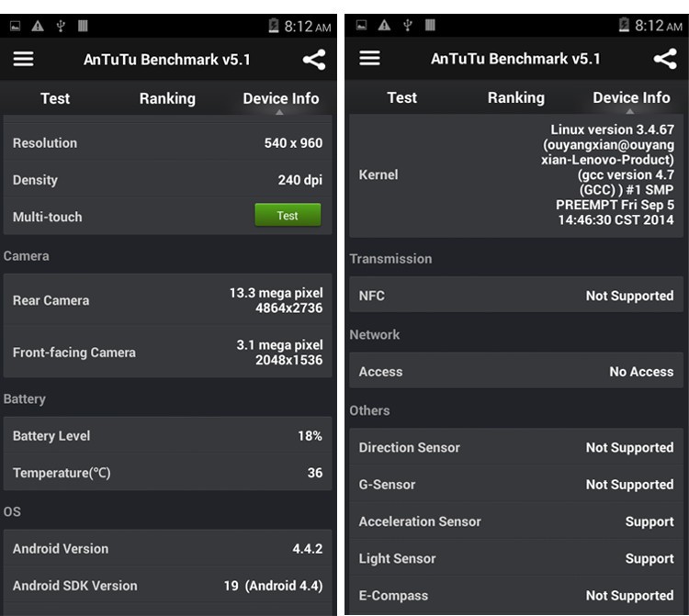Viewport: 689px width, 616px height.
Task: Select Device Info tab on right screen
Action: click(x=631, y=97)
